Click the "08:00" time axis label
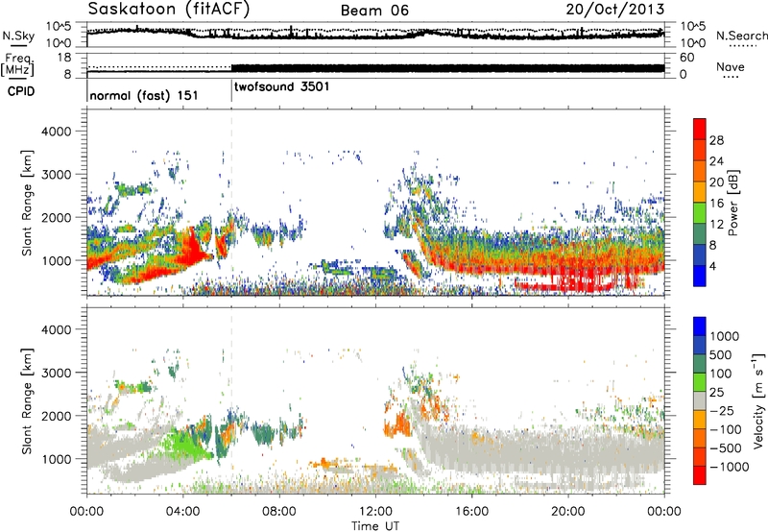 click(x=279, y=512)
